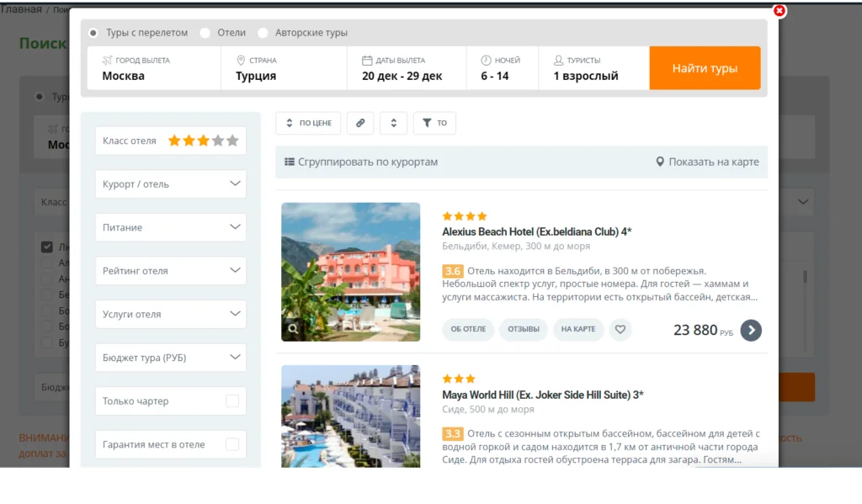Change the nights range '6 - 14'
The height and width of the screenshot is (504, 862).
click(502, 68)
